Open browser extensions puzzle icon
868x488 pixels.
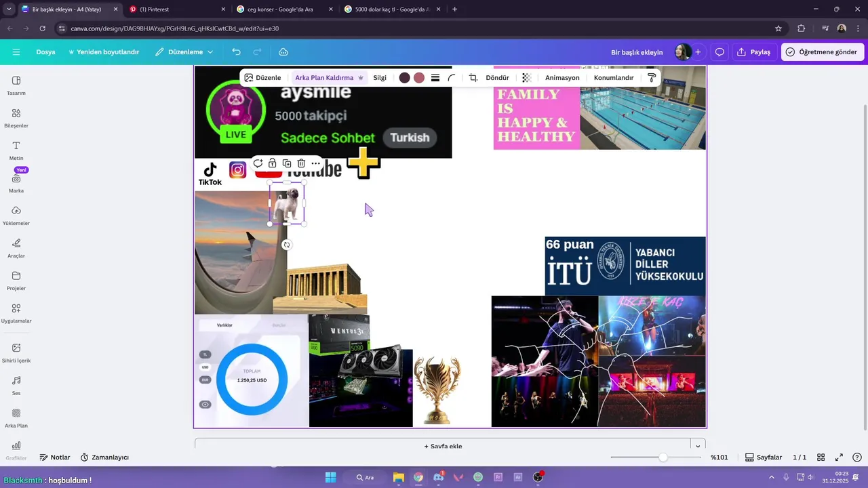(x=802, y=28)
